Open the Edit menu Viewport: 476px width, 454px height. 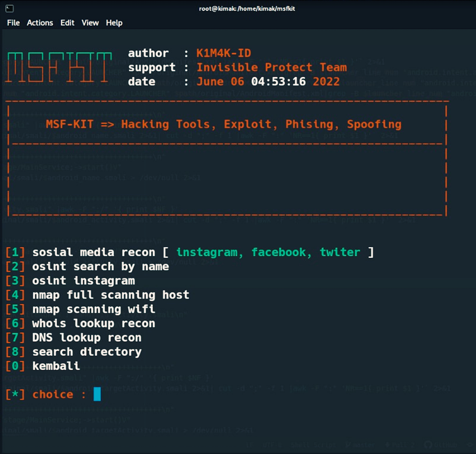[67, 22]
